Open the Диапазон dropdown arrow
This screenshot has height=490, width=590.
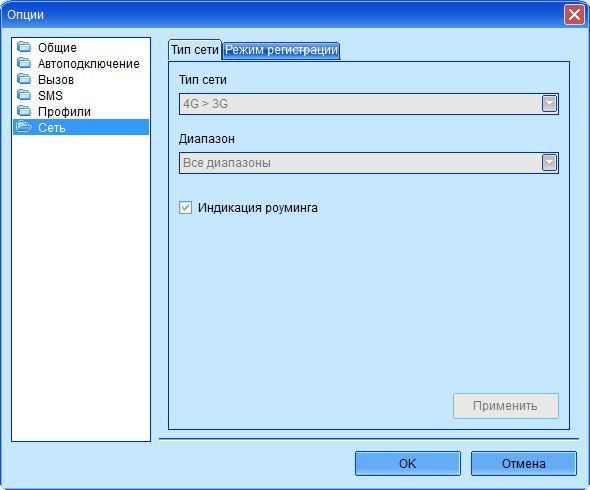coord(549,163)
